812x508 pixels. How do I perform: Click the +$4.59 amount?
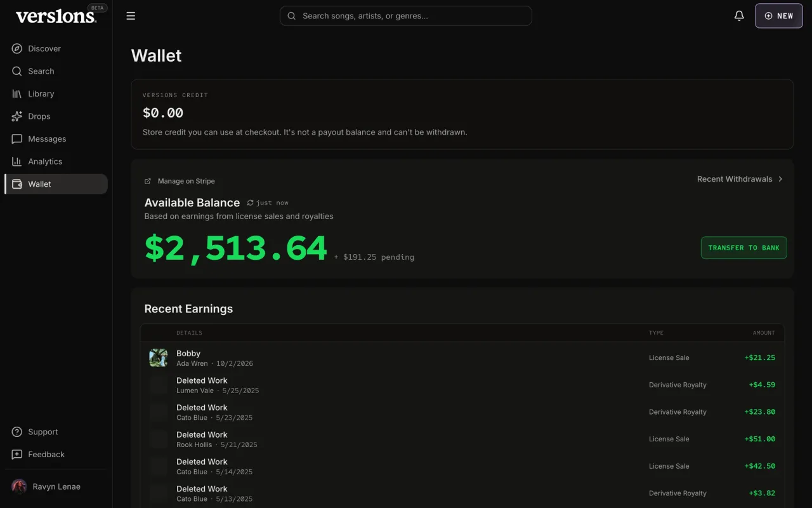(762, 385)
